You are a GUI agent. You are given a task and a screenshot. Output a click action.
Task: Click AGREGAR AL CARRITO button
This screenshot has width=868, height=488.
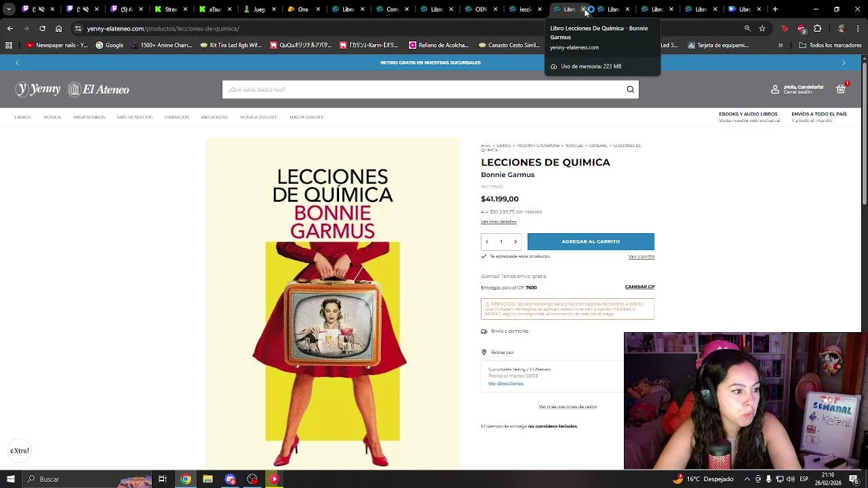click(591, 241)
